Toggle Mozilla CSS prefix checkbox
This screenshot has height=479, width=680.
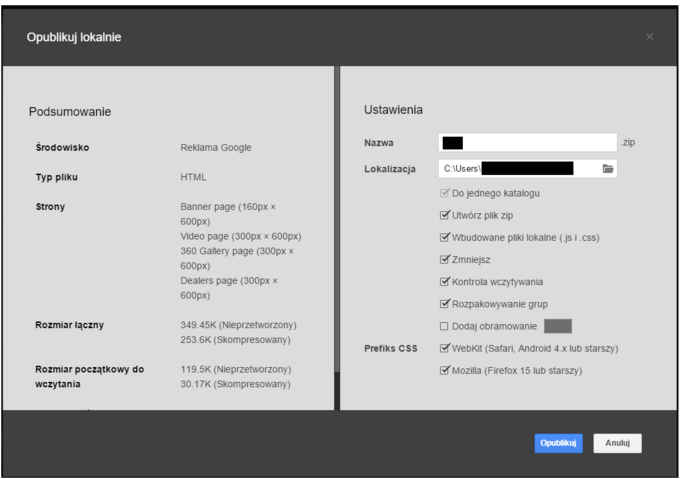445,371
